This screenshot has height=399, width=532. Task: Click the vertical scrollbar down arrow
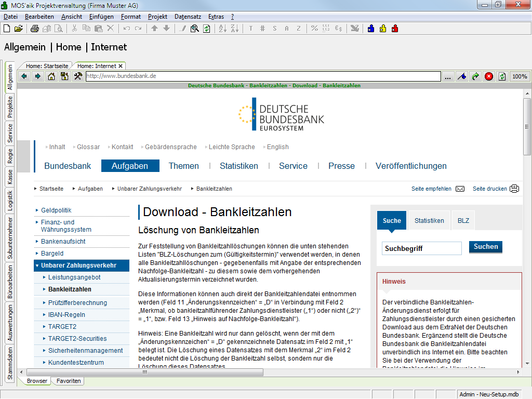coord(527,363)
